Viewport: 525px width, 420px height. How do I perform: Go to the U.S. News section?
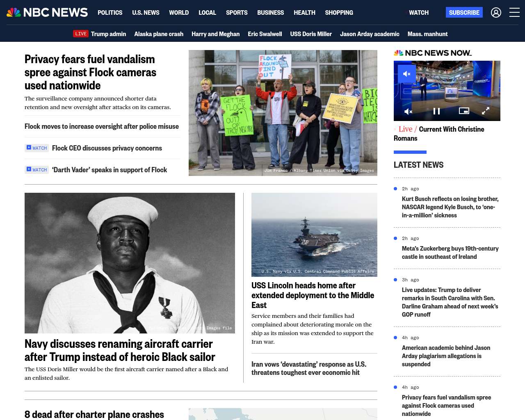coord(146,13)
